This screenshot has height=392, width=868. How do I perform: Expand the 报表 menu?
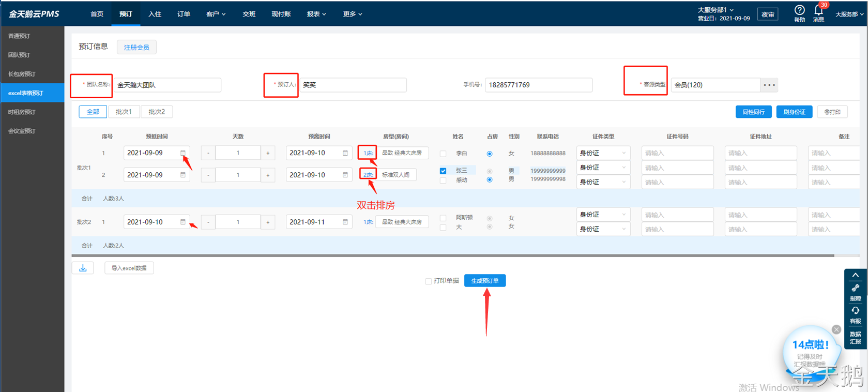pos(316,14)
